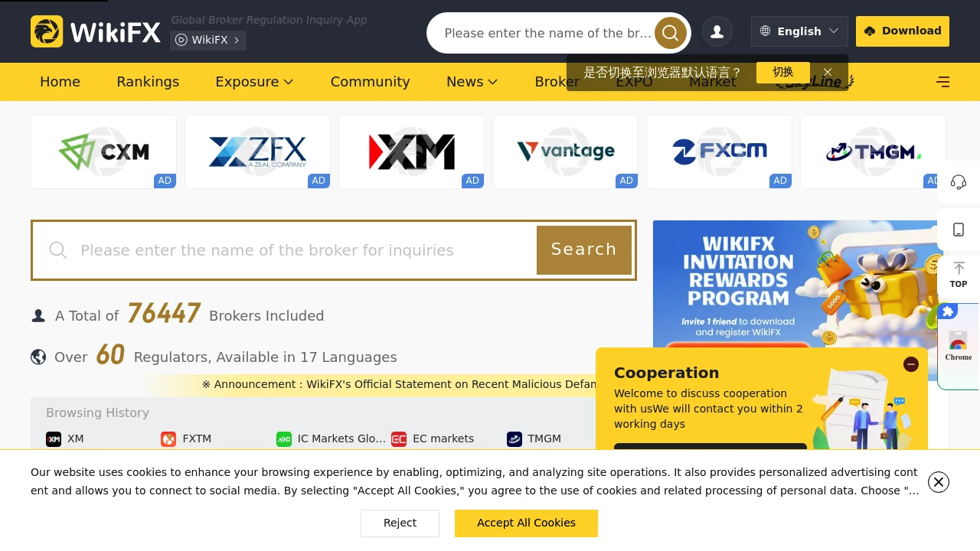Read the WikiFX Official Statement announcement
980x551 pixels.
[x=399, y=384]
